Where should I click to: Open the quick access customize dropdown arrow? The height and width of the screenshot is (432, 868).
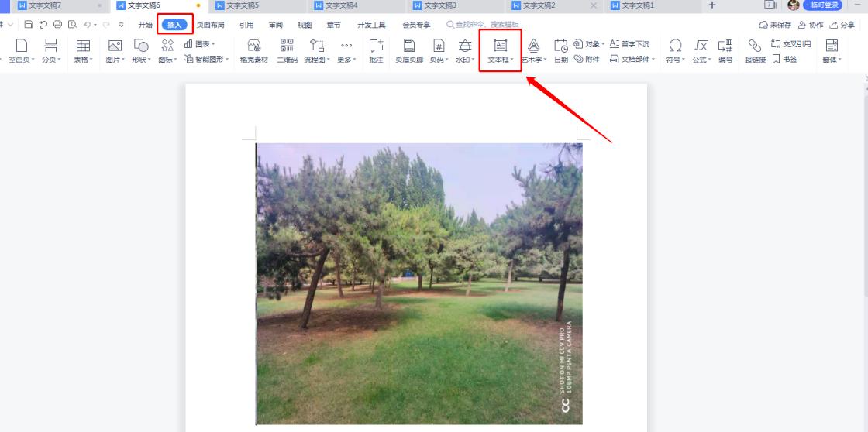tap(121, 25)
